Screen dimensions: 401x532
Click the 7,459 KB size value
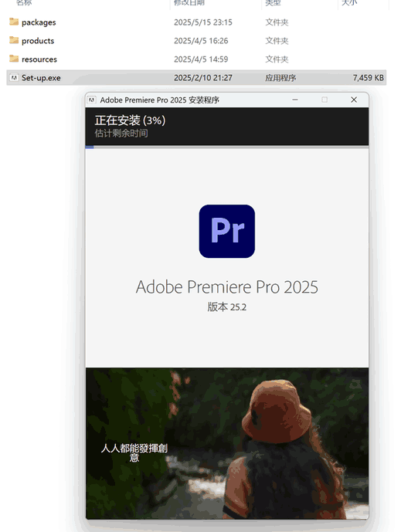coord(369,78)
